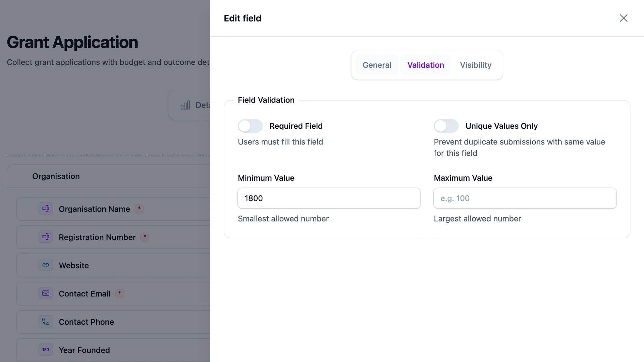644x362 pixels.
Task: Click the Registration Number field icon
Action: [x=46, y=237]
